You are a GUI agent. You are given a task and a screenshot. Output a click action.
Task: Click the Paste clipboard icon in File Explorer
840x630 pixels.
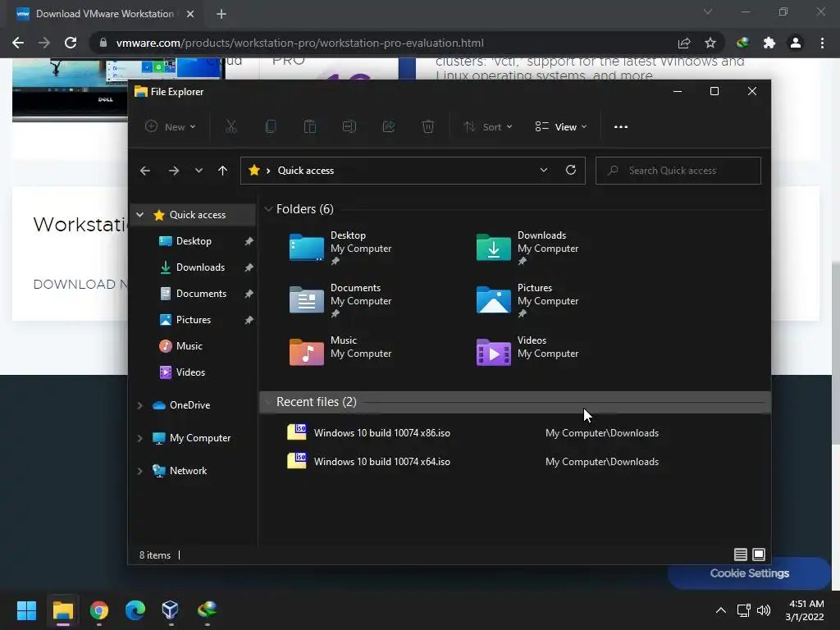pyautogui.click(x=309, y=127)
